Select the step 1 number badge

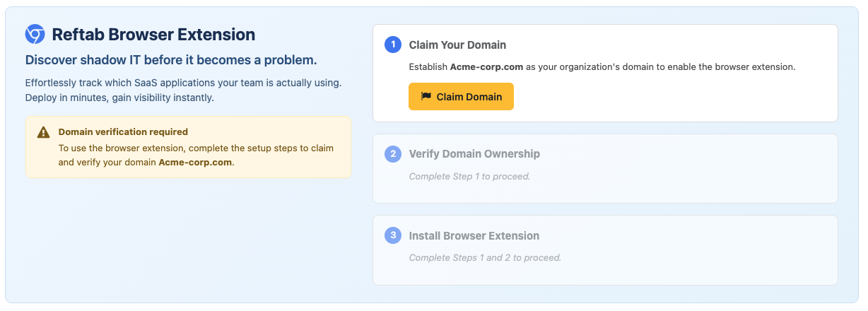pyautogui.click(x=393, y=45)
